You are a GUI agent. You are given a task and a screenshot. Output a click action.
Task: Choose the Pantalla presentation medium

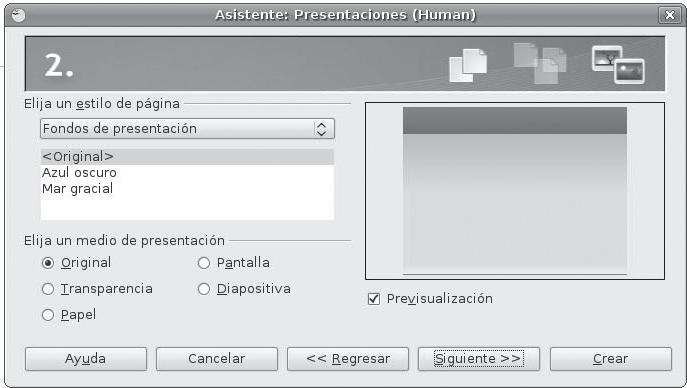204,263
